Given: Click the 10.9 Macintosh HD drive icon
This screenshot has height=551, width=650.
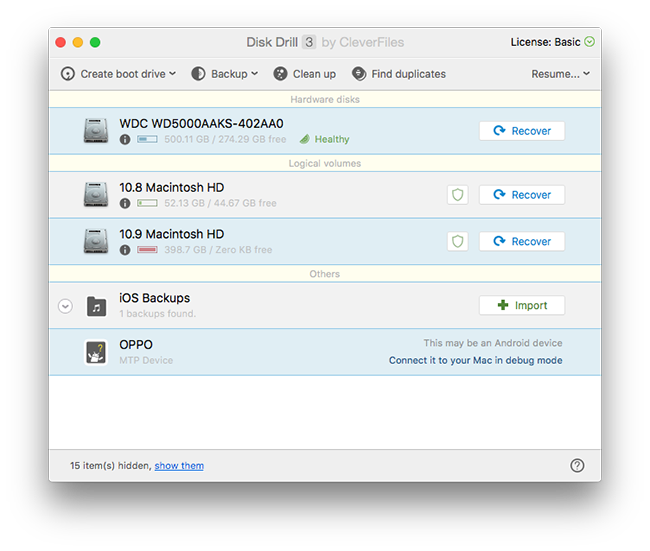Looking at the screenshot, I should [96, 241].
